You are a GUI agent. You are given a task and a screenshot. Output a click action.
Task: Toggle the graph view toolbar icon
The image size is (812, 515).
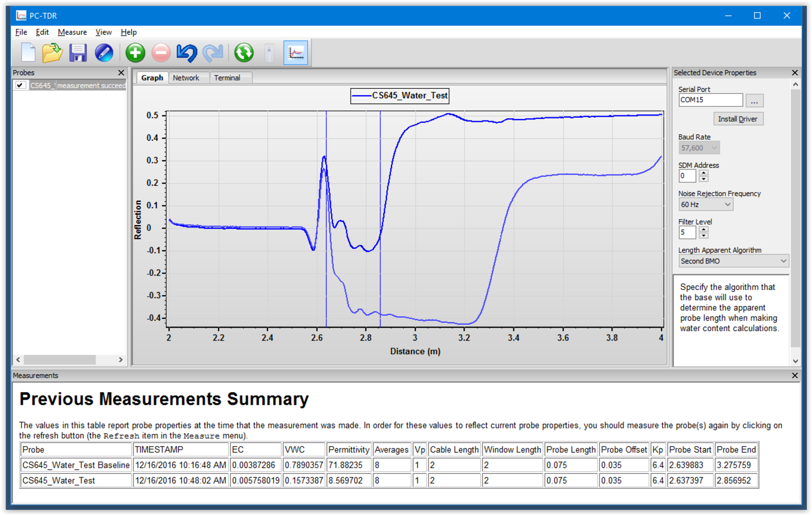point(296,53)
